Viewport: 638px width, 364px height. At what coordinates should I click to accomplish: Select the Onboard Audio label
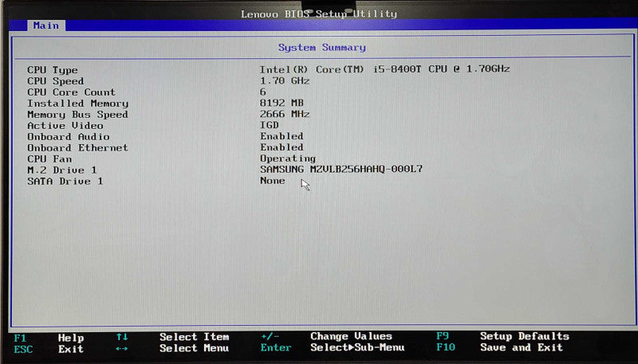click(x=69, y=137)
